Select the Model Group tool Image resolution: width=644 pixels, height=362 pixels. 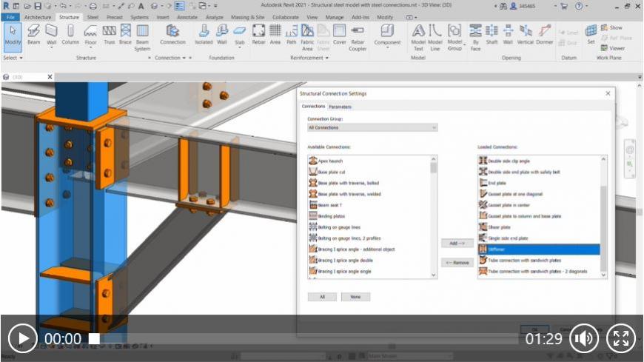point(455,38)
